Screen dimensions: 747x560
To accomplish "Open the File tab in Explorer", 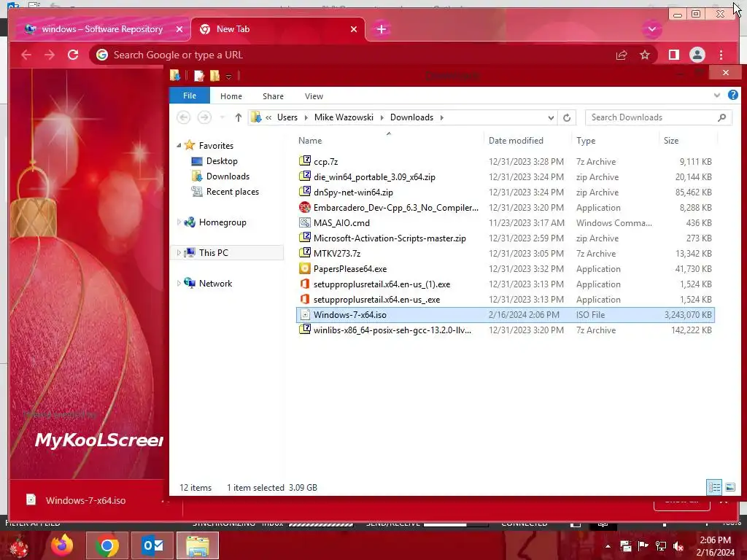I will tap(190, 96).
